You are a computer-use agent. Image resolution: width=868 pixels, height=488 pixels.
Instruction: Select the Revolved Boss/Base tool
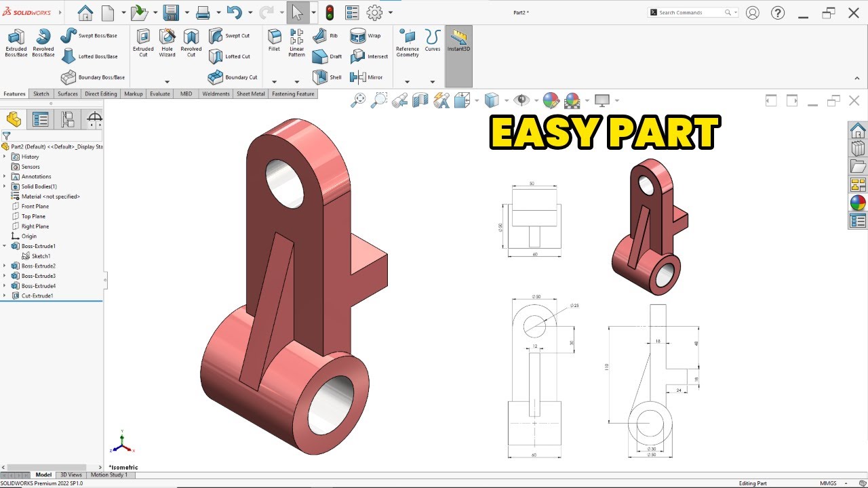43,42
